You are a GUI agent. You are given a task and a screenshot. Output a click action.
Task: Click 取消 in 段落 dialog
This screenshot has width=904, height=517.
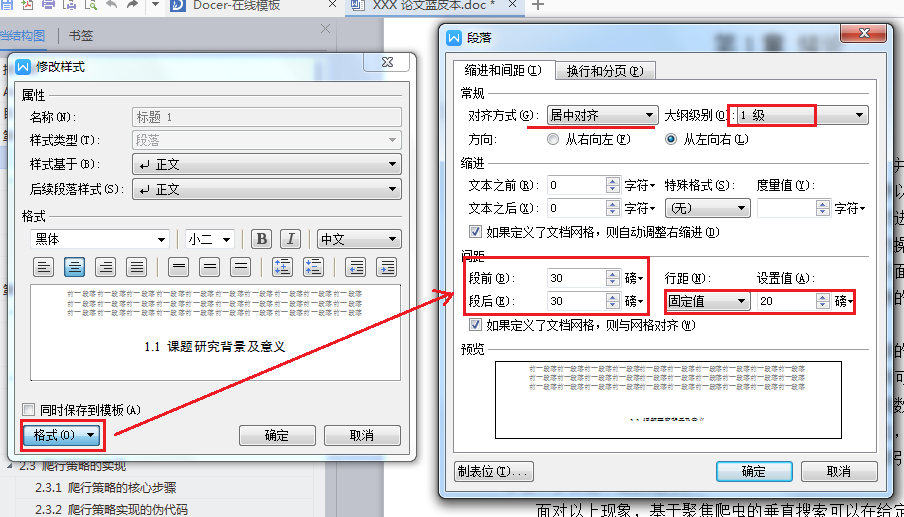click(839, 471)
